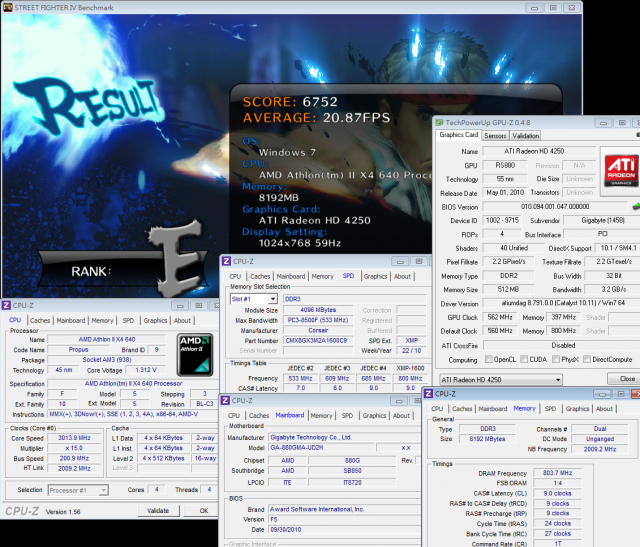640x547 pixels.
Task: Click the Channels value Dual in Memory window
Action: [x=600, y=429]
